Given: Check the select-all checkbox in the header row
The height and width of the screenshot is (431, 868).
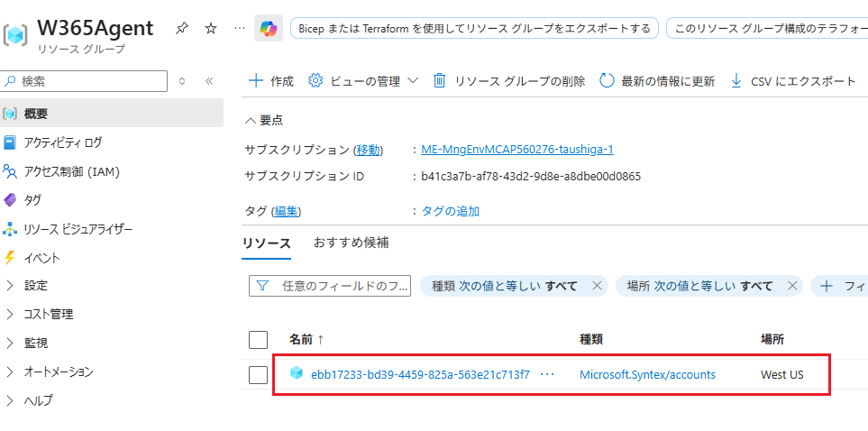Looking at the screenshot, I should point(258,340).
